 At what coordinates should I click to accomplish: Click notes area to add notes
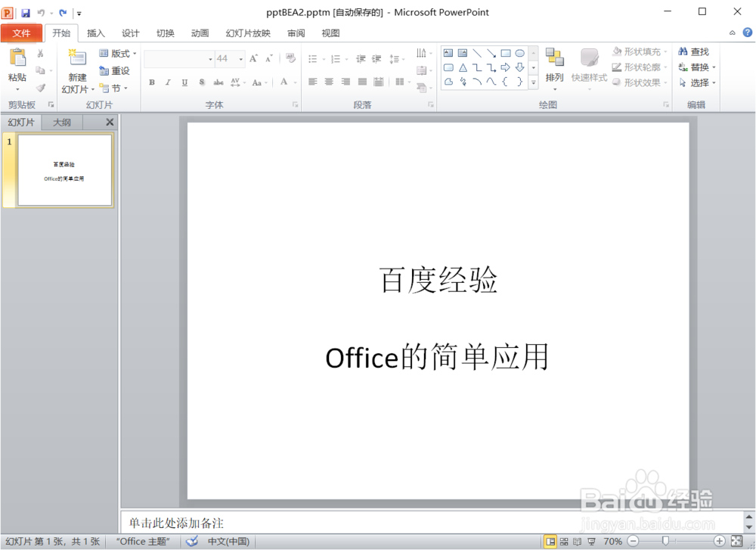click(432, 523)
